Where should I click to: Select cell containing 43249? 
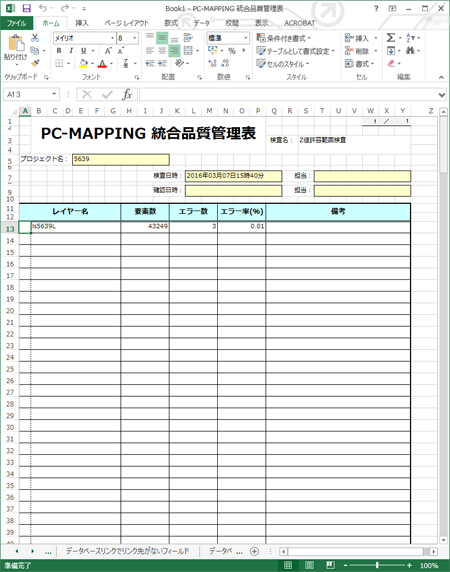point(145,227)
